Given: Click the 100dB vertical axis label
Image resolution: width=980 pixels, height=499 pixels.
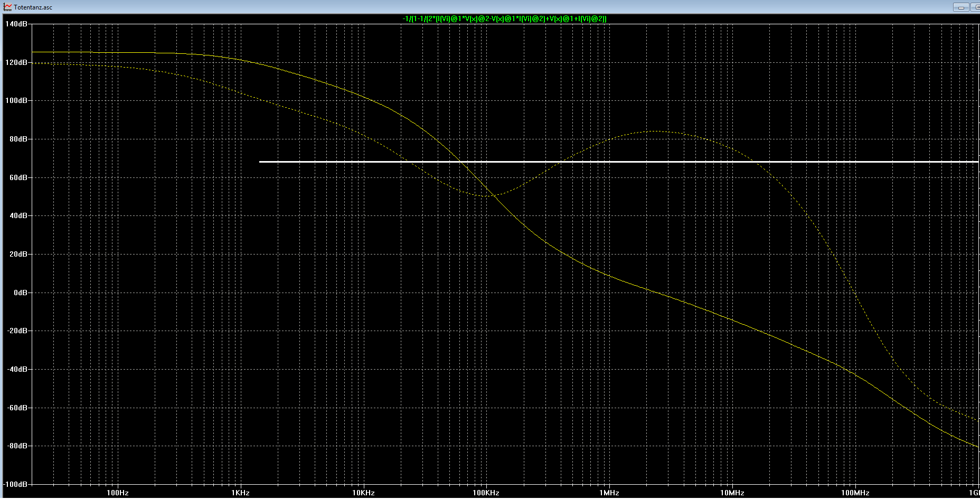Looking at the screenshot, I should point(16,100).
